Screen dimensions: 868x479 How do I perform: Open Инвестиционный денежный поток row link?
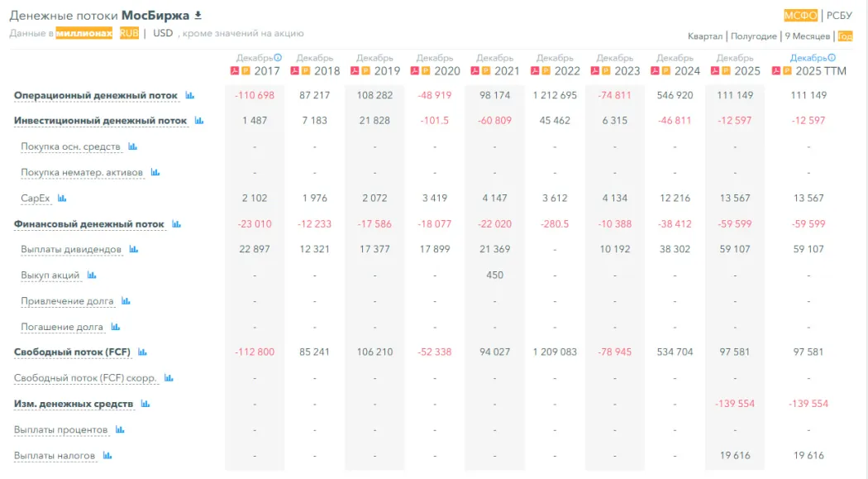click(x=100, y=121)
